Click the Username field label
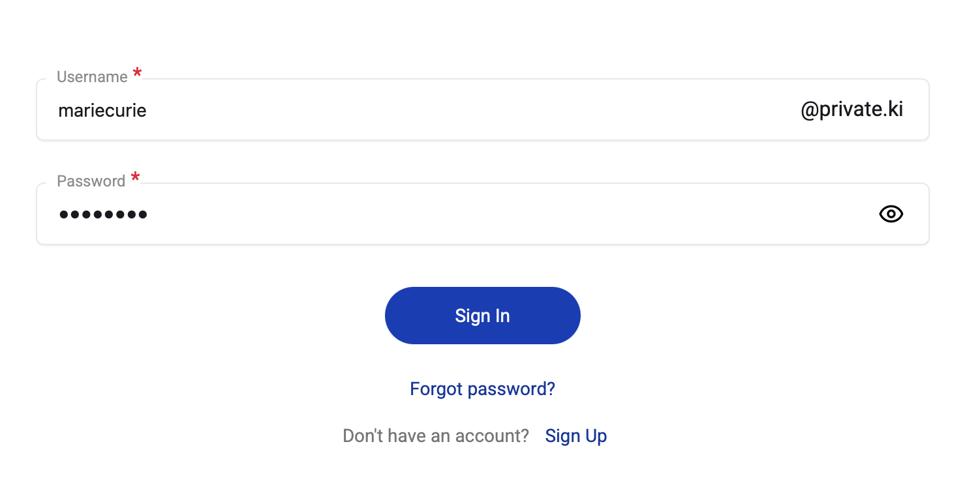The image size is (980, 489). pos(92,77)
